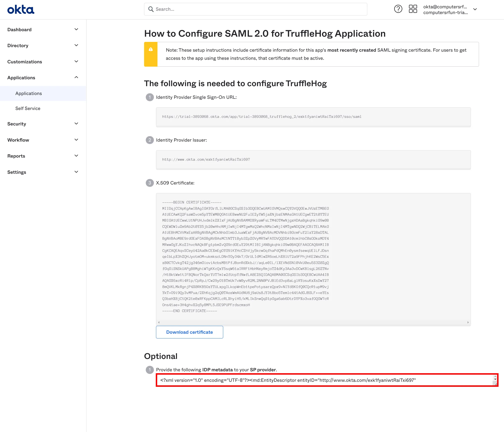This screenshot has width=504, height=432.
Task: Expand the Directory menu chevron
Action: (76, 45)
